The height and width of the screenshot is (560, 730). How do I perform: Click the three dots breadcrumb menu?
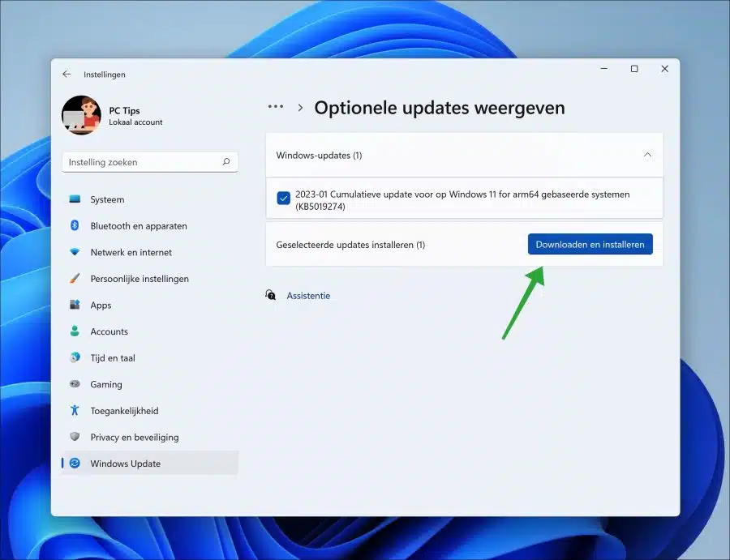(276, 107)
